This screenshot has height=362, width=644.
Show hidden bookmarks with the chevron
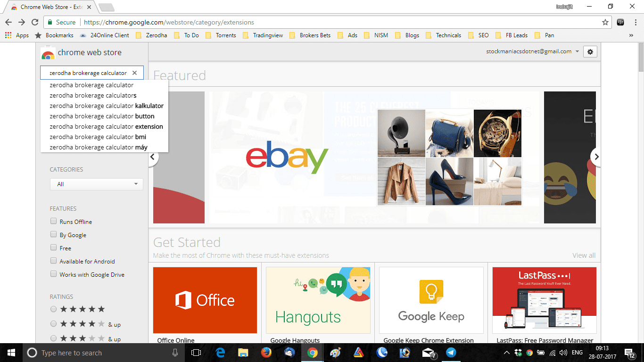[x=631, y=35]
